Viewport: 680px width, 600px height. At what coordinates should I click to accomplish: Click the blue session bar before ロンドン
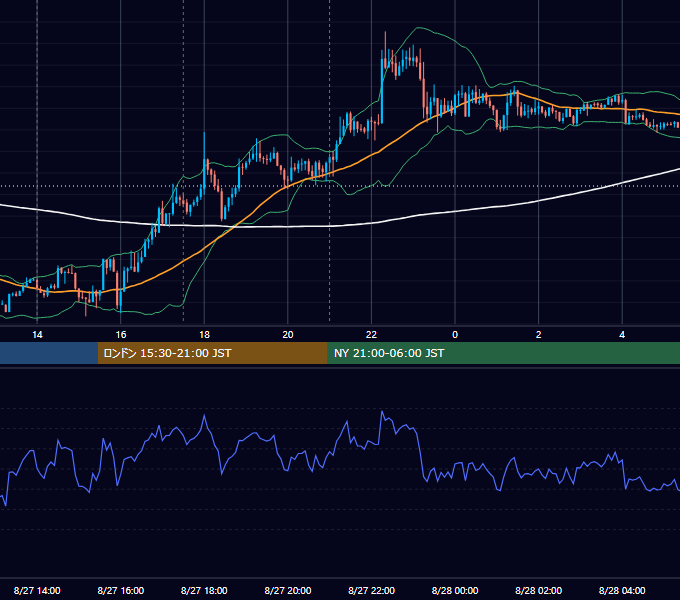pyautogui.click(x=49, y=353)
